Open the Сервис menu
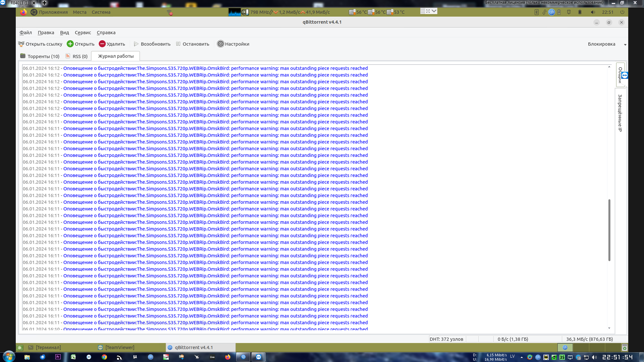 tap(83, 33)
